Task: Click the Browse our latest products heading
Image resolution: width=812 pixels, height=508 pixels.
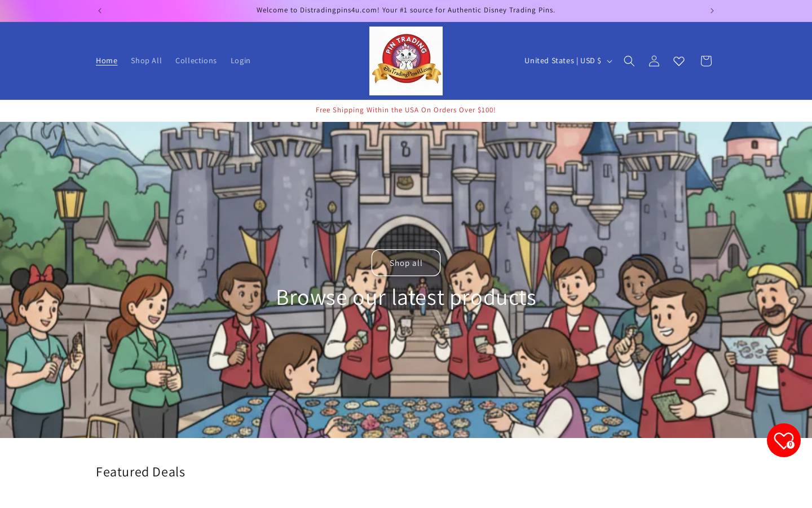Action: (x=406, y=297)
